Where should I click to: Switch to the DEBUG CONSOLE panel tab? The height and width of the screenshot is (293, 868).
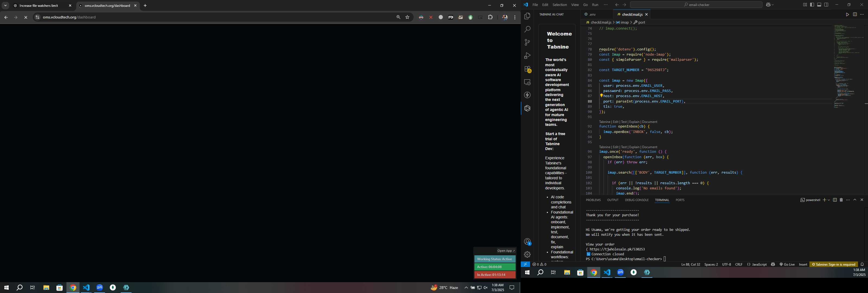tap(637, 200)
